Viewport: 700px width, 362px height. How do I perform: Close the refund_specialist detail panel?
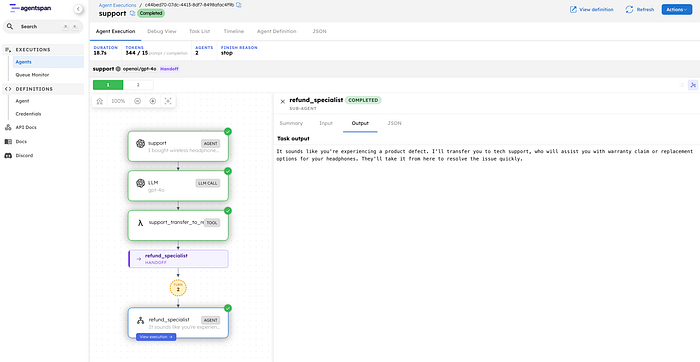(282, 102)
